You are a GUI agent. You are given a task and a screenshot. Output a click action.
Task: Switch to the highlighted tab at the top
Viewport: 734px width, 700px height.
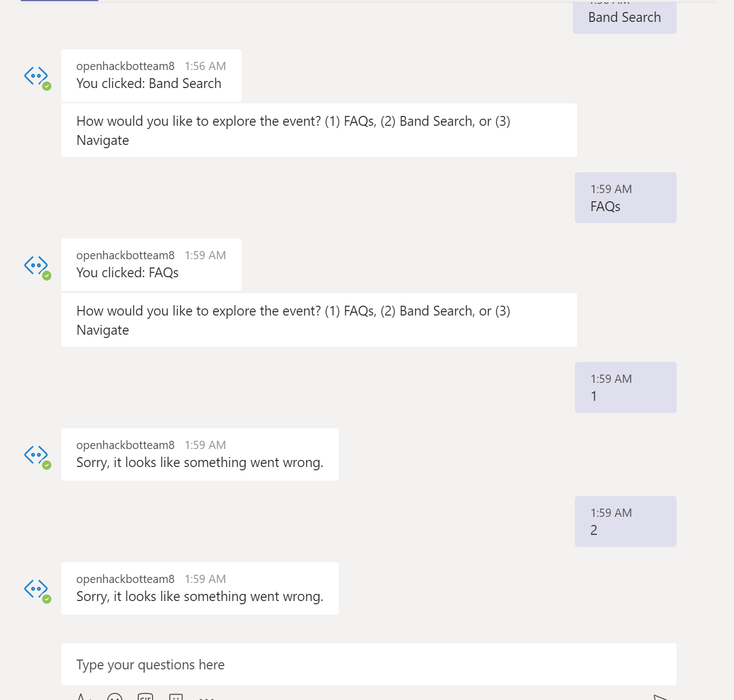tap(59, 2)
